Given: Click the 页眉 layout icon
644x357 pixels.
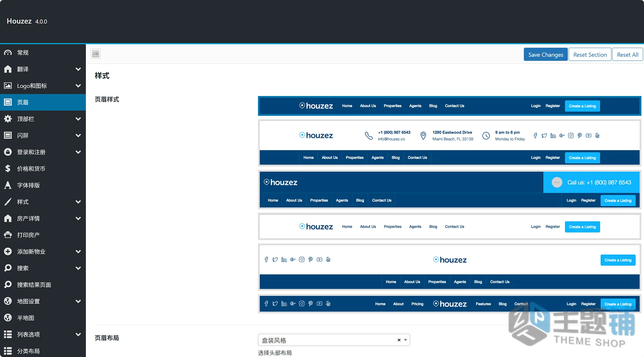Looking at the screenshot, I should [x=8, y=102].
